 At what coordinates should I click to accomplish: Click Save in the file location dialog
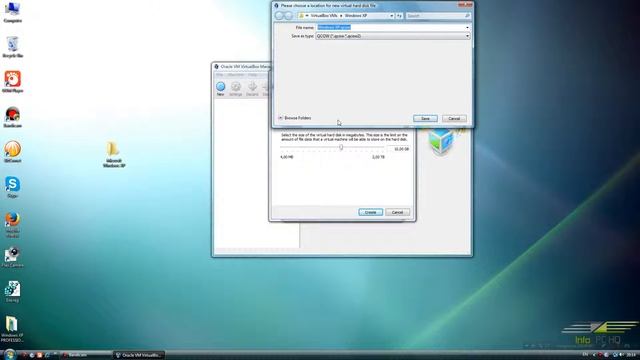(425, 118)
